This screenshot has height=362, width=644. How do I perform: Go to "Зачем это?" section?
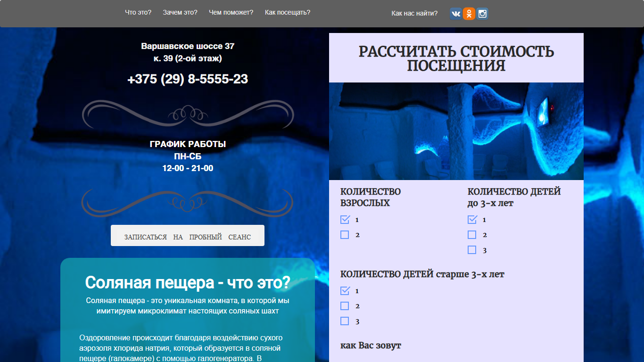pos(180,12)
